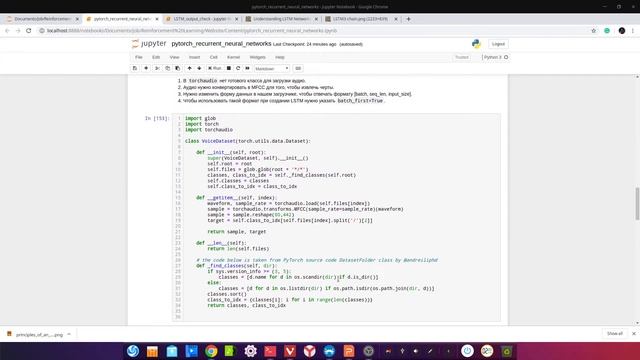Screen dimensions: 640x360
Task: Restart kernel and run all cells
Action: point(247,68)
